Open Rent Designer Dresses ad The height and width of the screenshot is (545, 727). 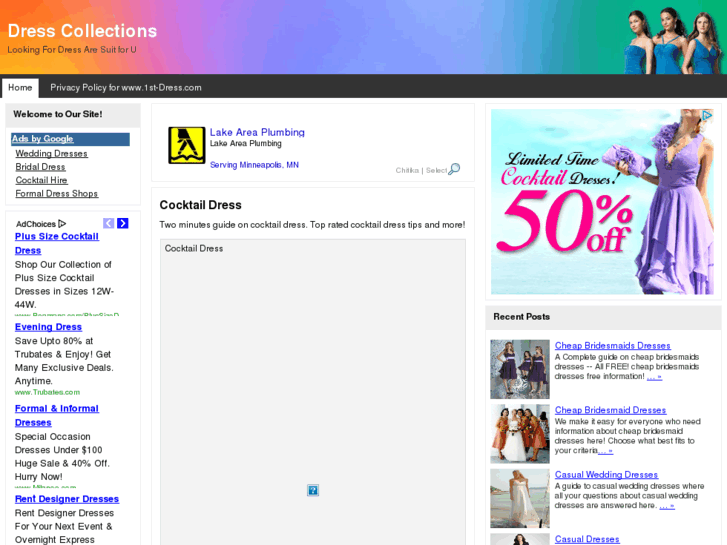(67, 499)
